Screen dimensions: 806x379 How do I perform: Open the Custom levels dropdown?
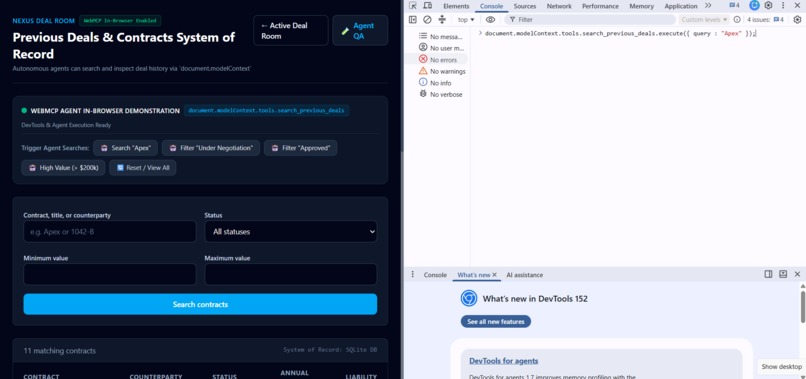click(x=704, y=20)
